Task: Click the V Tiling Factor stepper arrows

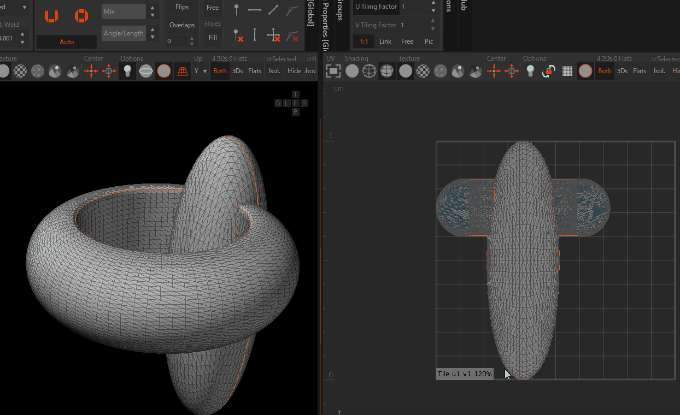Action: click(433, 25)
